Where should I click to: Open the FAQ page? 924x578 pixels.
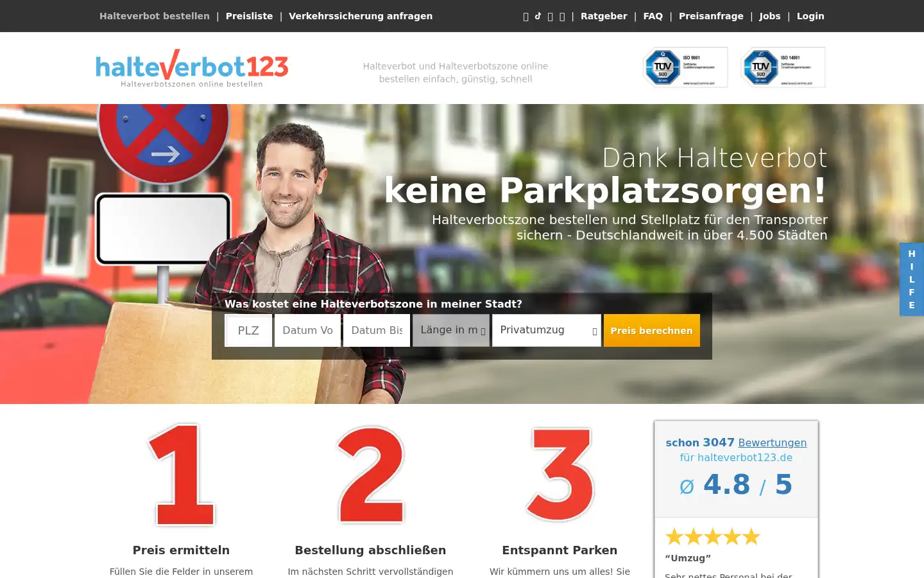point(653,16)
